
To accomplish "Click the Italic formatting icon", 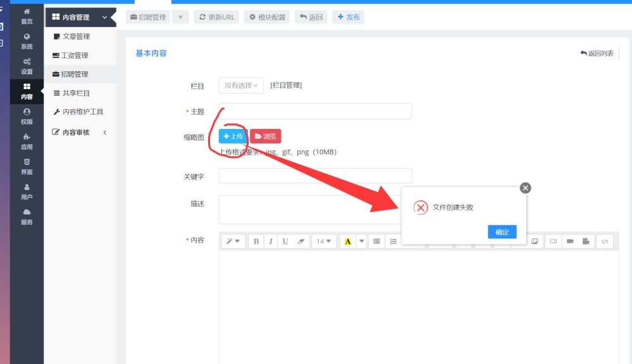I will point(271,241).
